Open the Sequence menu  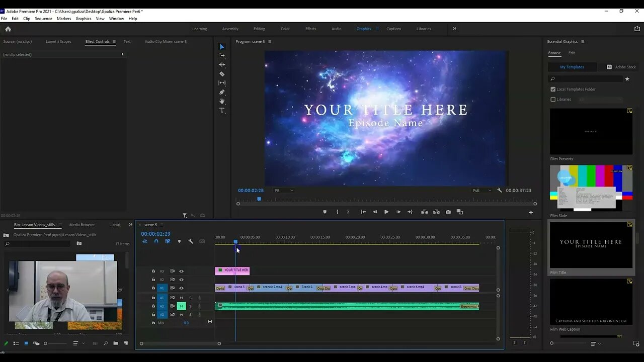(43, 19)
